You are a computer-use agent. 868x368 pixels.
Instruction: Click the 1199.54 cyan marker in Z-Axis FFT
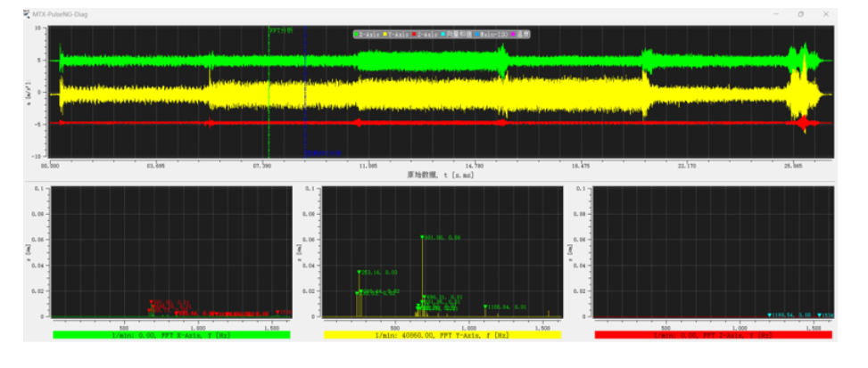click(769, 315)
